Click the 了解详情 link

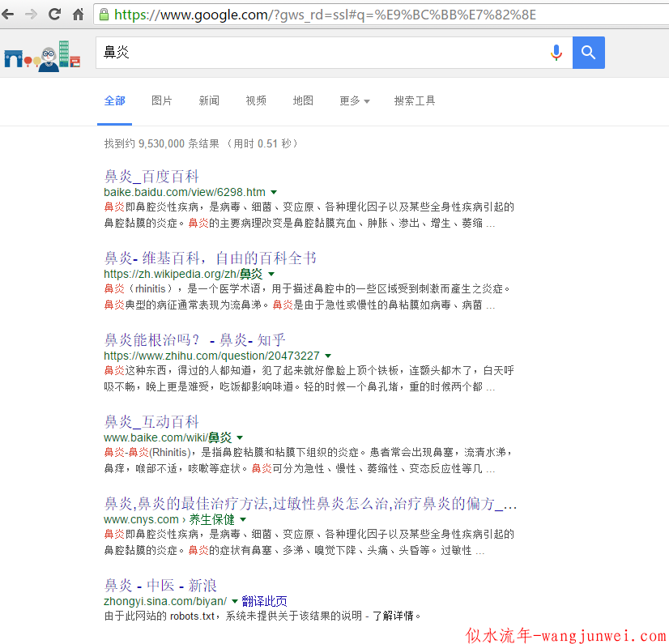tap(393, 616)
